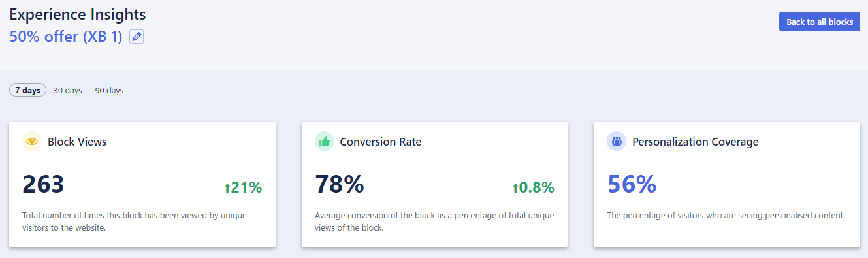Click green up arrow next to 0.8%
Screen dimensions: 868x258
tap(515, 188)
